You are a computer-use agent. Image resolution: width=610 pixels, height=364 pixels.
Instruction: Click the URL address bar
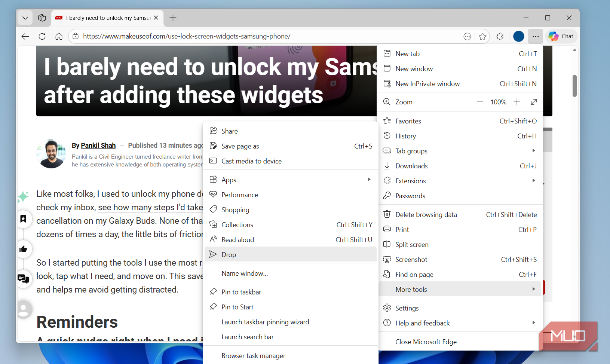pyautogui.click(x=262, y=36)
